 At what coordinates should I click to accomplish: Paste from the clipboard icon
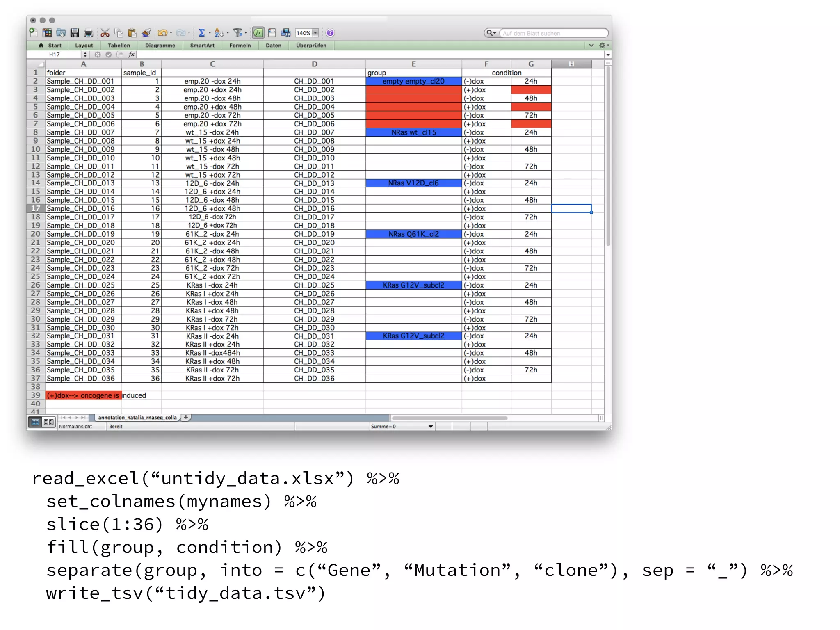(132, 33)
